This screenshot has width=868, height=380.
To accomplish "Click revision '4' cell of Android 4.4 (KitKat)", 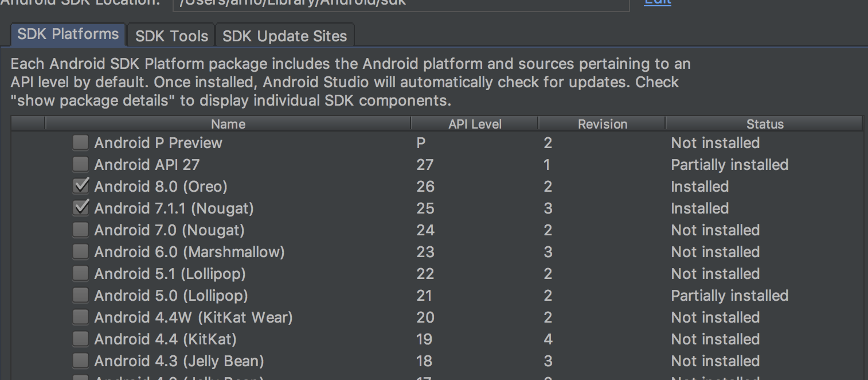I will click(x=548, y=339).
